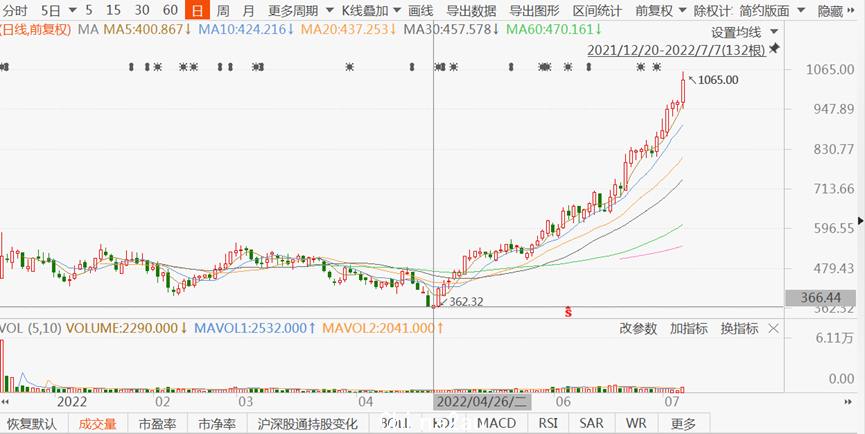
Task: Select the 60-minute period
Action: 170,10
